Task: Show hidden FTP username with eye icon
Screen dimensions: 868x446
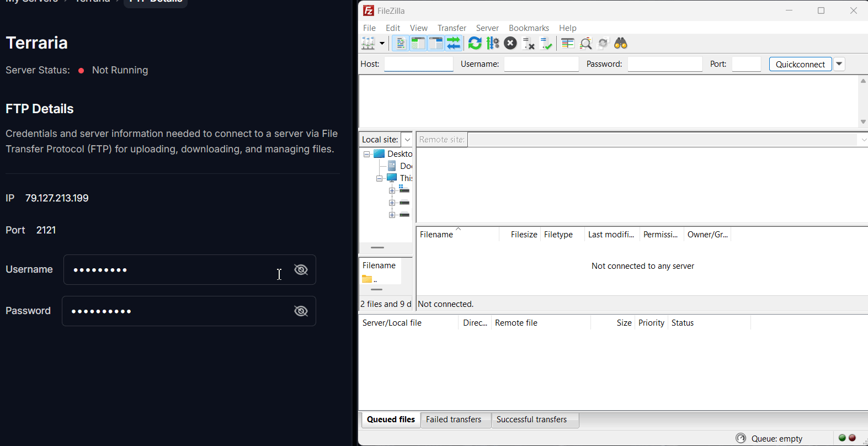Action: click(x=301, y=269)
